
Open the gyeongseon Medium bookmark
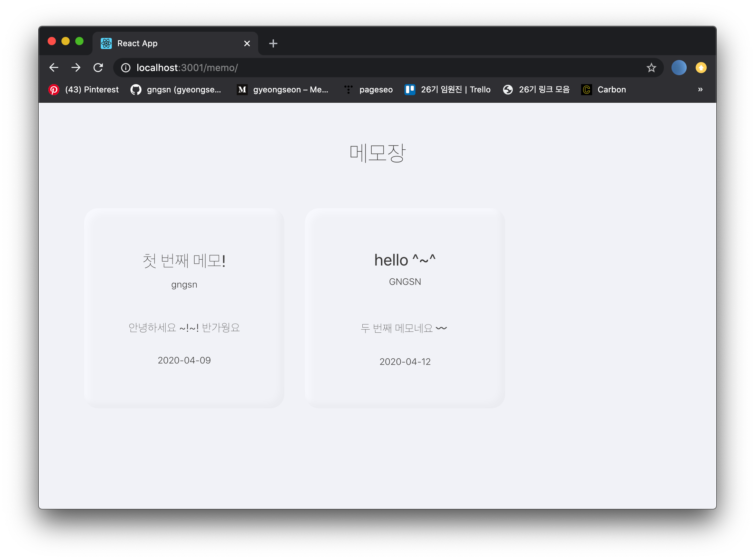(283, 90)
